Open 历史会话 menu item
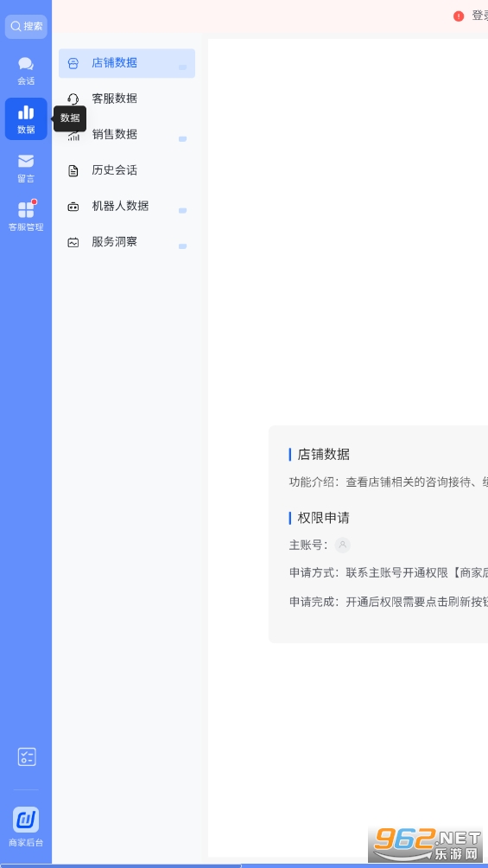 coord(127,170)
